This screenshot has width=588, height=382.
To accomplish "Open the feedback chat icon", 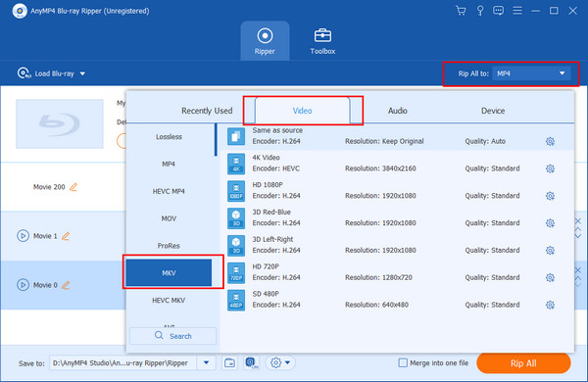I will pyautogui.click(x=499, y=11).
